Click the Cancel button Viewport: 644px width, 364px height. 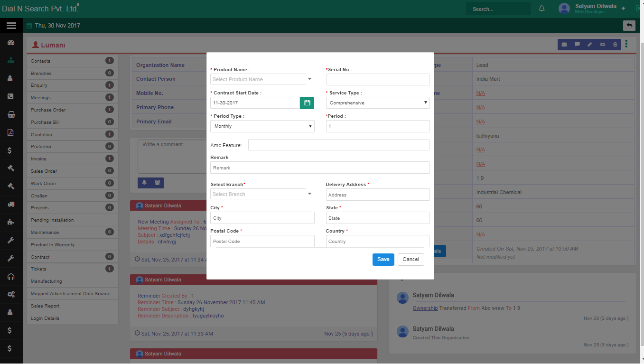pyautogui.click(x=411, y=260)
